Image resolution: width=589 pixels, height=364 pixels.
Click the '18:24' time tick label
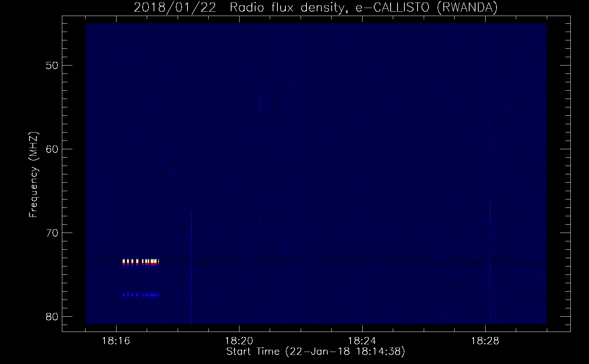click(362, 341)
